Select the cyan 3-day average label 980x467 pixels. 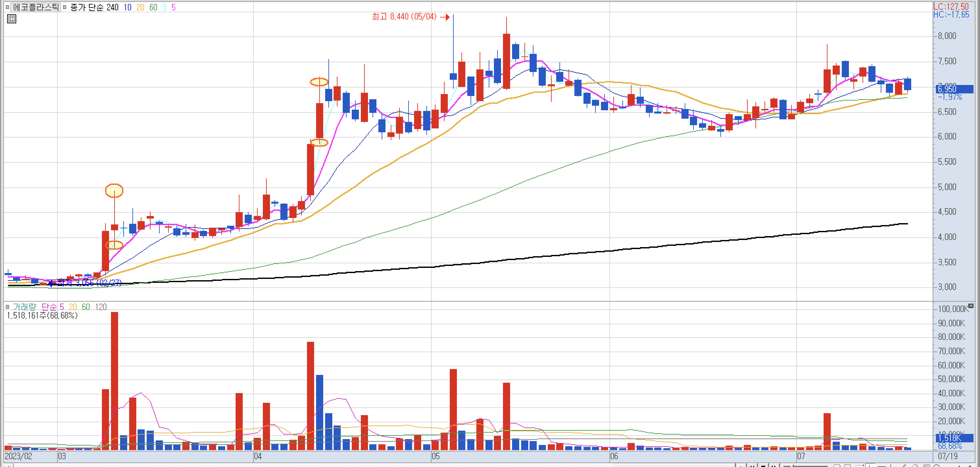pyautogui.click(x=164, y=7)
